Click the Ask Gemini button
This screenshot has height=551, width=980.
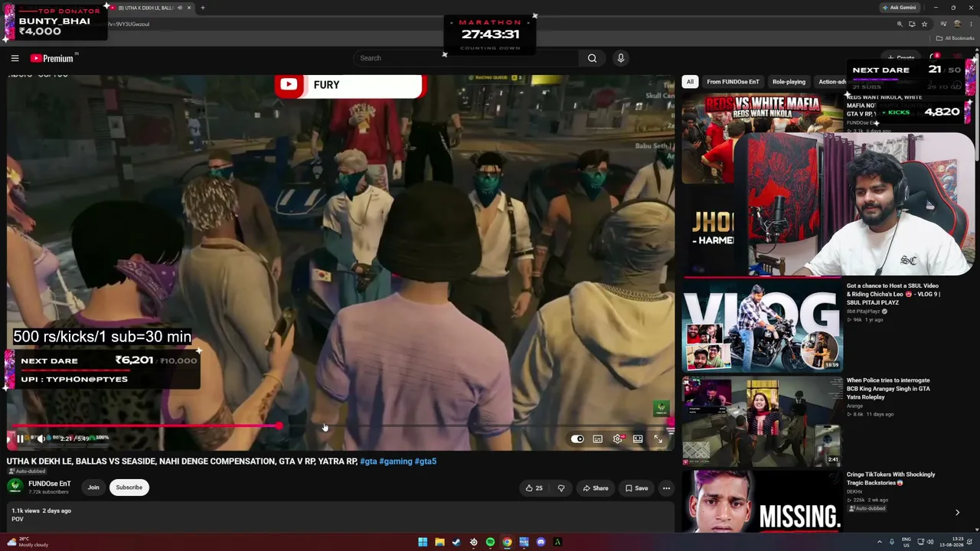(899, 8)
